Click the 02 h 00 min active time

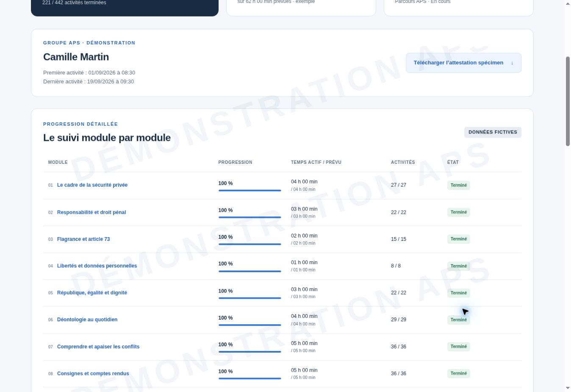pos(304,236)
